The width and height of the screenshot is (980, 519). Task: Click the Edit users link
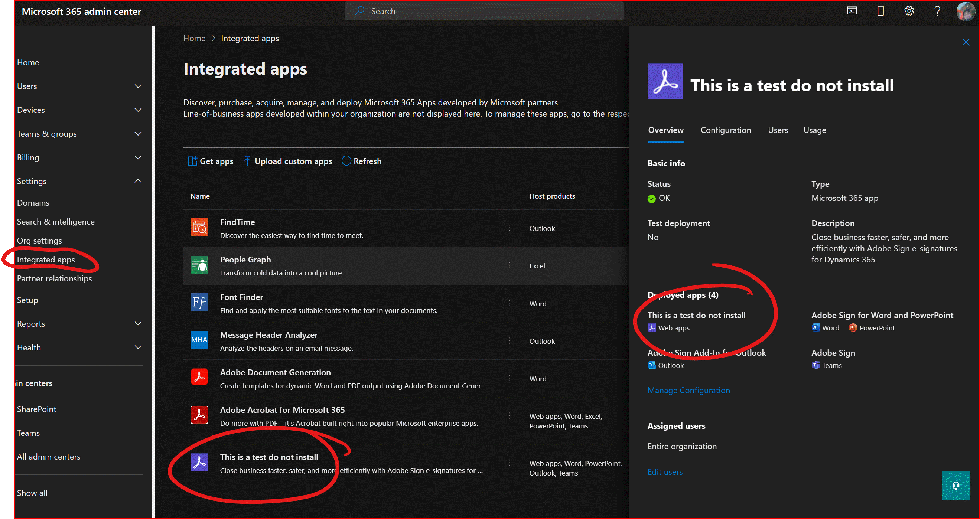point(665,471)
